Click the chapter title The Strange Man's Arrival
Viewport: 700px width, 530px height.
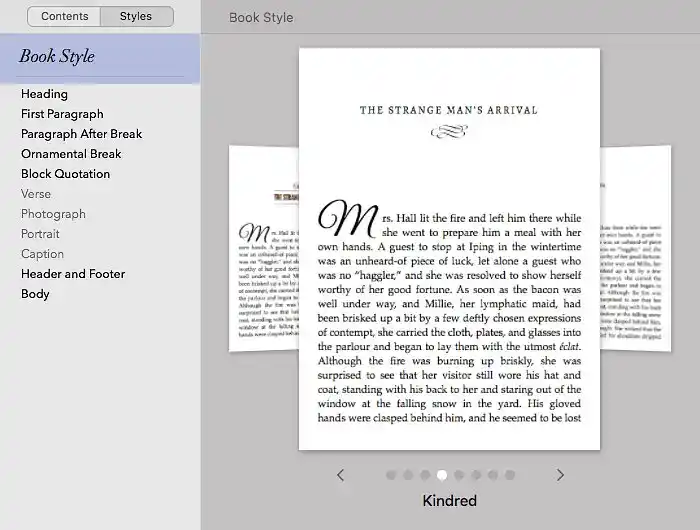pos(449,110)
